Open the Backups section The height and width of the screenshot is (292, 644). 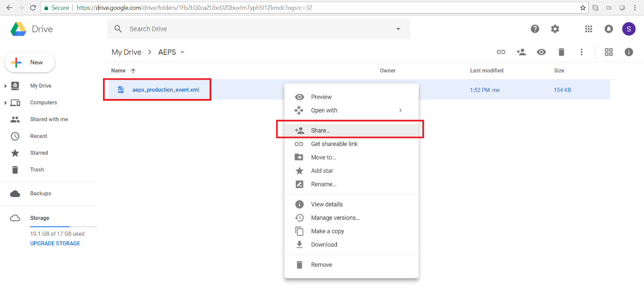pos(40,193)
